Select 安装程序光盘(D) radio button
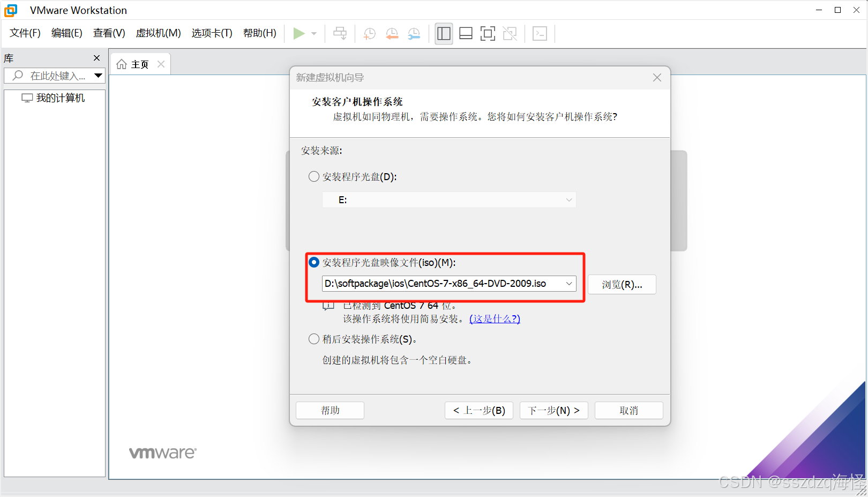This screenshot has width=868, height=497. click(314, 176)
